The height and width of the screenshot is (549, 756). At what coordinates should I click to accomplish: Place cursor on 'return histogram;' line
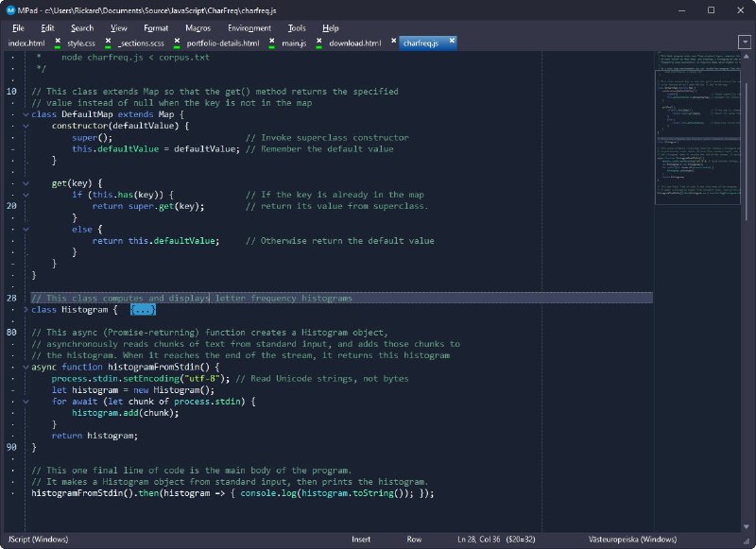point(94,436)
